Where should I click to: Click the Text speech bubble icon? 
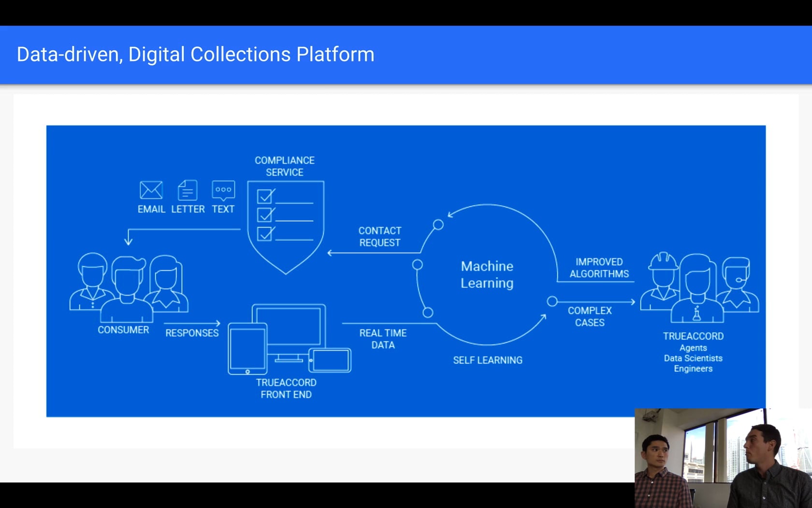click(x=223, y=191)
